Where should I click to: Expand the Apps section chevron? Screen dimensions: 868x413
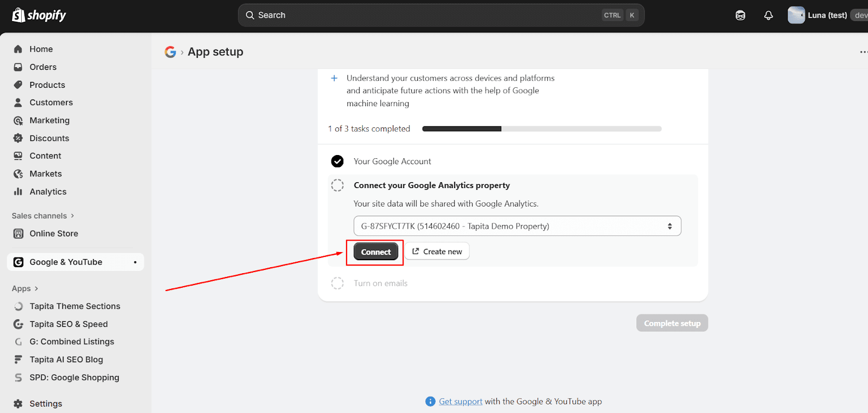(x=36, y=288)
